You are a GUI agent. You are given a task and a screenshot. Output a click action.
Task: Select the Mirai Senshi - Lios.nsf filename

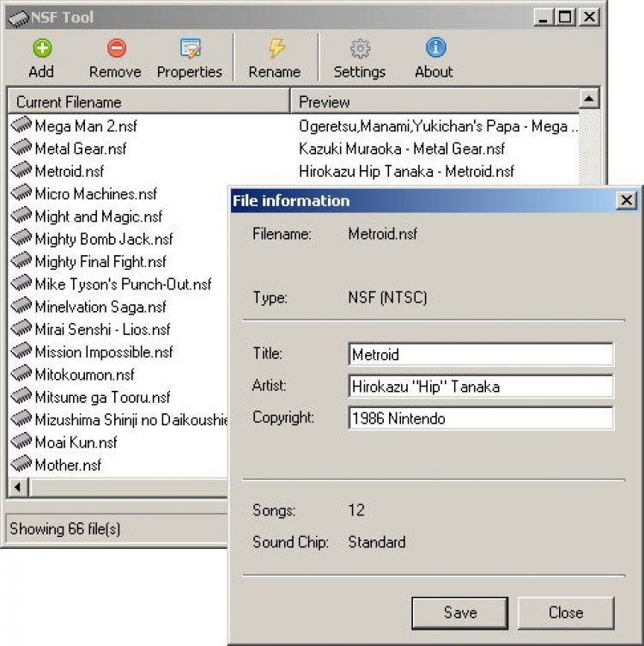click(102, 330)
